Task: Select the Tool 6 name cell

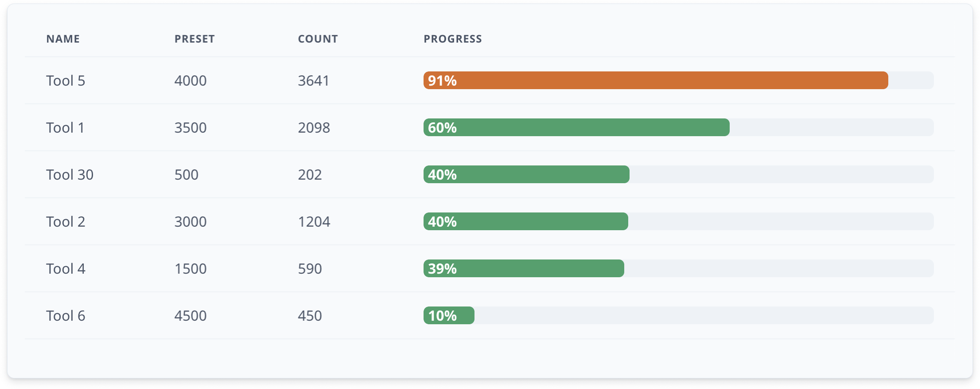Action: (66, 316)
